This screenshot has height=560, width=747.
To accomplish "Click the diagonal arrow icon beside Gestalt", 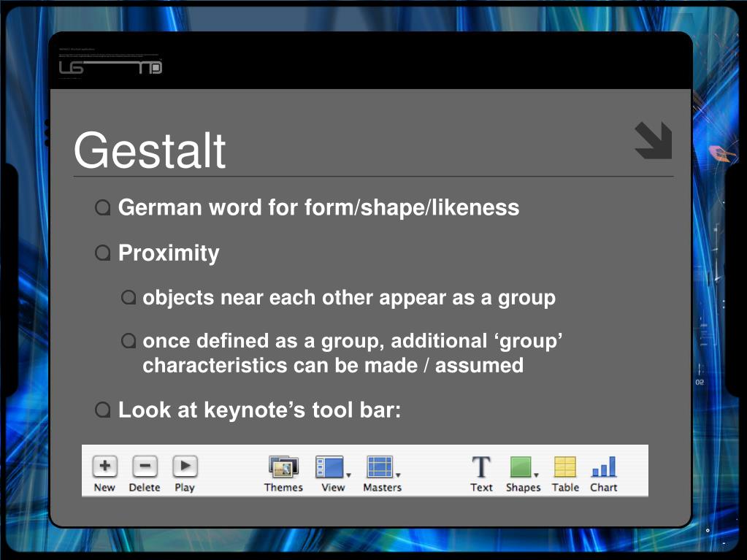I will coord(653,140).
